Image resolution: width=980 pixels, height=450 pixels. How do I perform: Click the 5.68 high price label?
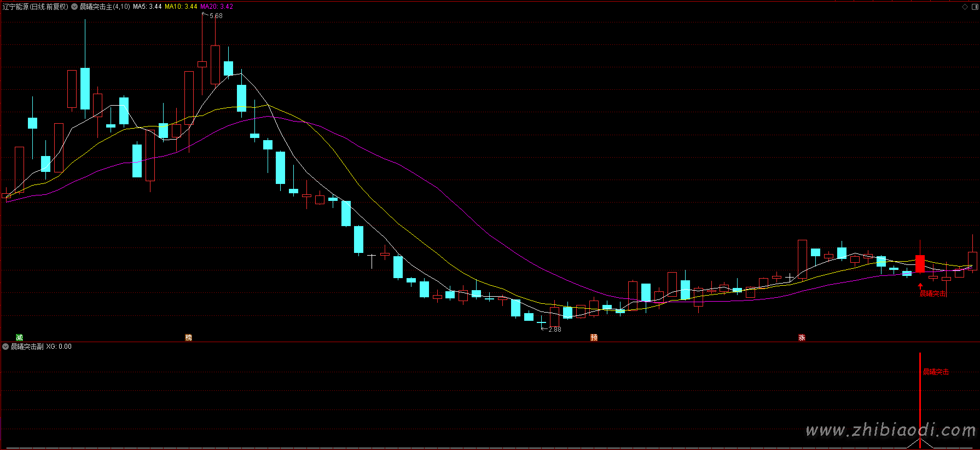click(x=216, y=16)
